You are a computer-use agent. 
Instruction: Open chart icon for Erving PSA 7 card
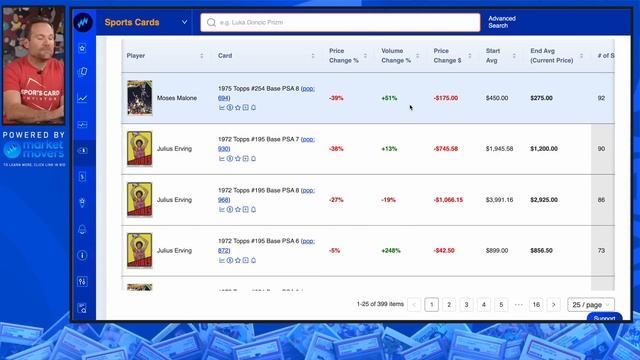(x=222, y=159)
